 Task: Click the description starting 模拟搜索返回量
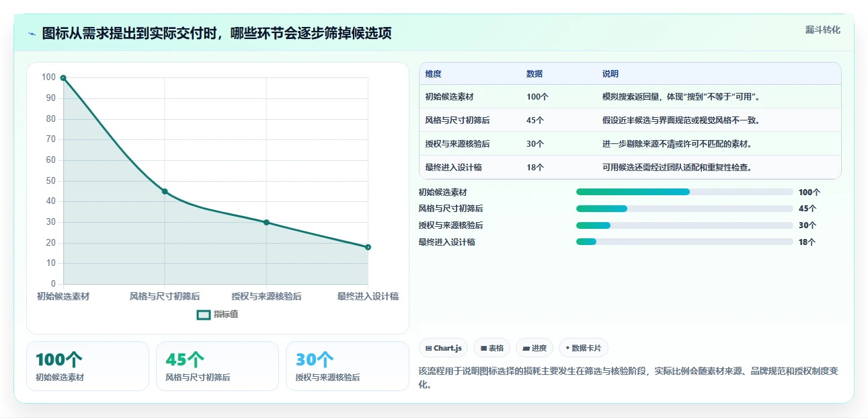coord(681,97)
